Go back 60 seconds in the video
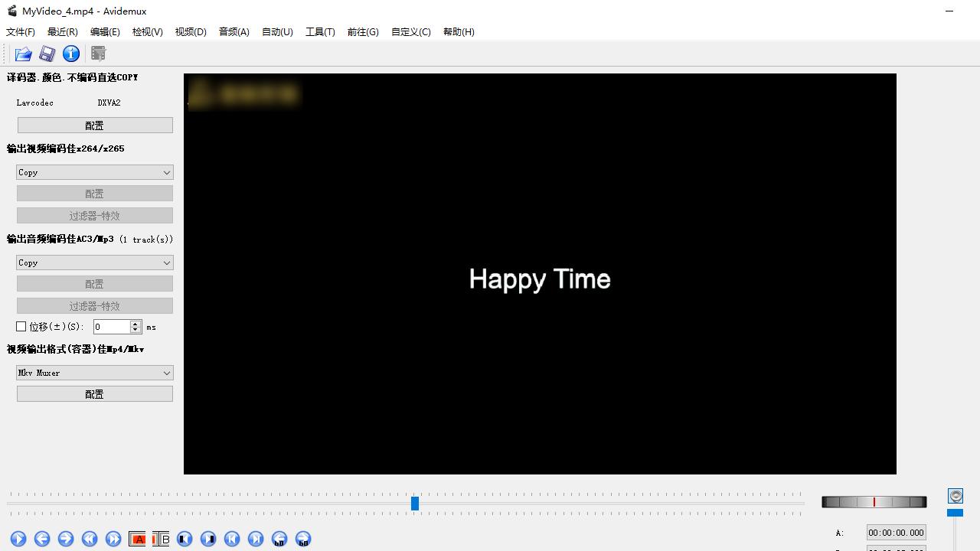The height and width of the screenshot is (551, 980). pyautogui.click(x=279, y=539)
